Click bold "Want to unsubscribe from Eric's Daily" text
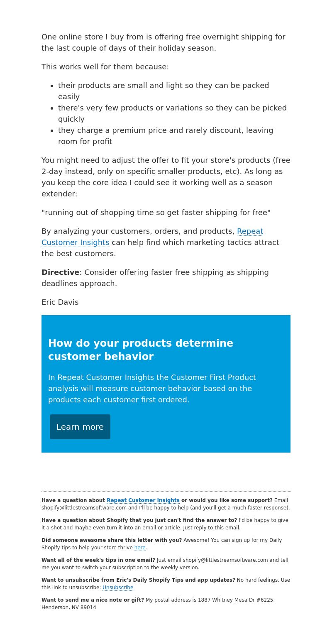Viewport: 332px width, 644px height. pos(138,580)
